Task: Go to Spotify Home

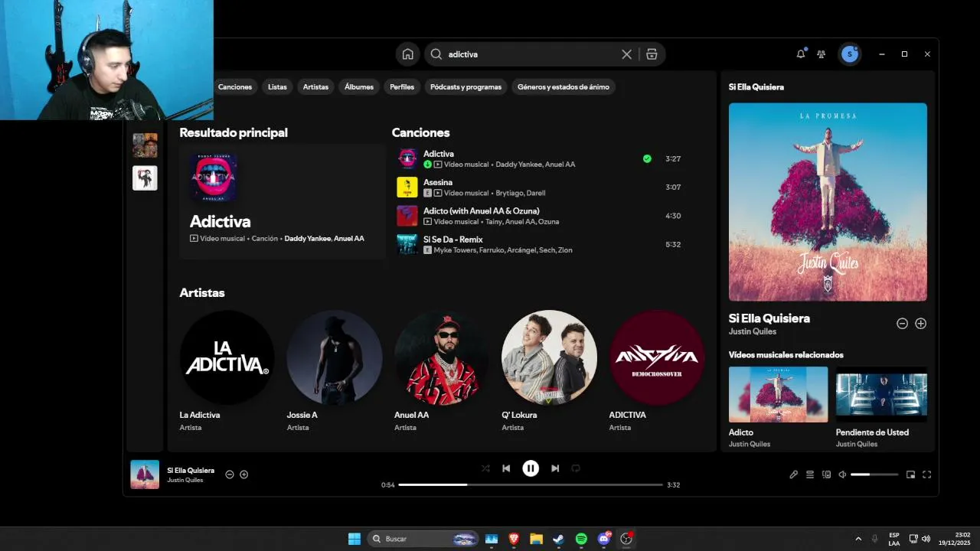Action: pyautogui.click(x=408, y=54)
